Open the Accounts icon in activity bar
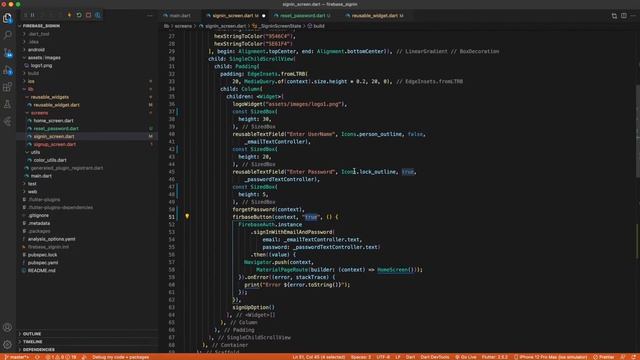 (x=7, y=327)
